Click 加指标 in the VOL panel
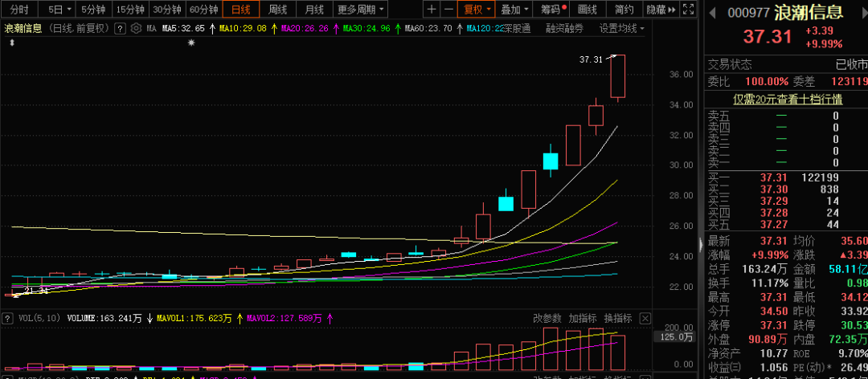868x379 pixels. 583,318
